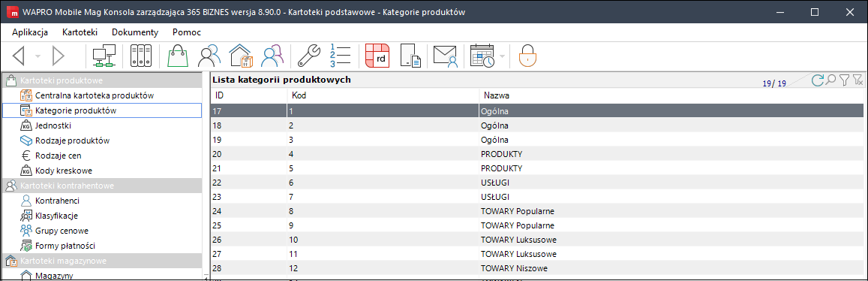Select Centralna kartoteka produktów in sidebar
Viewport: 868px width, 281px height.
click(x=94, y=95)
